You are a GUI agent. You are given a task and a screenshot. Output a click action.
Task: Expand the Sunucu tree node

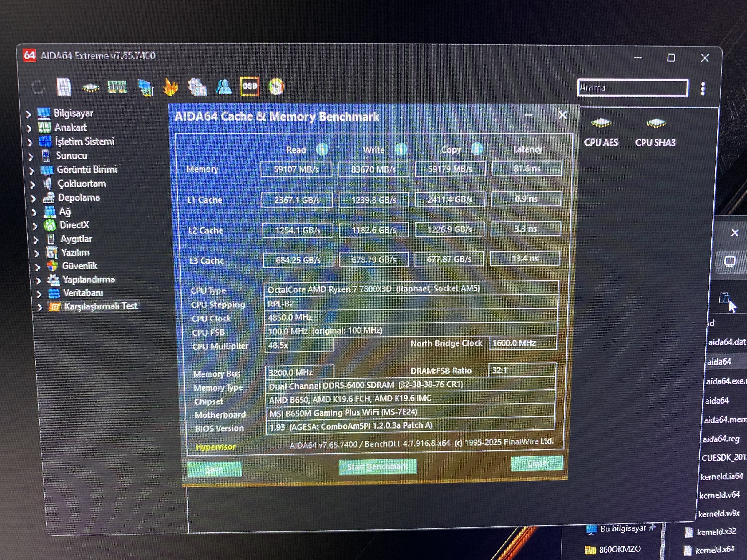click(x=31, y=157)
